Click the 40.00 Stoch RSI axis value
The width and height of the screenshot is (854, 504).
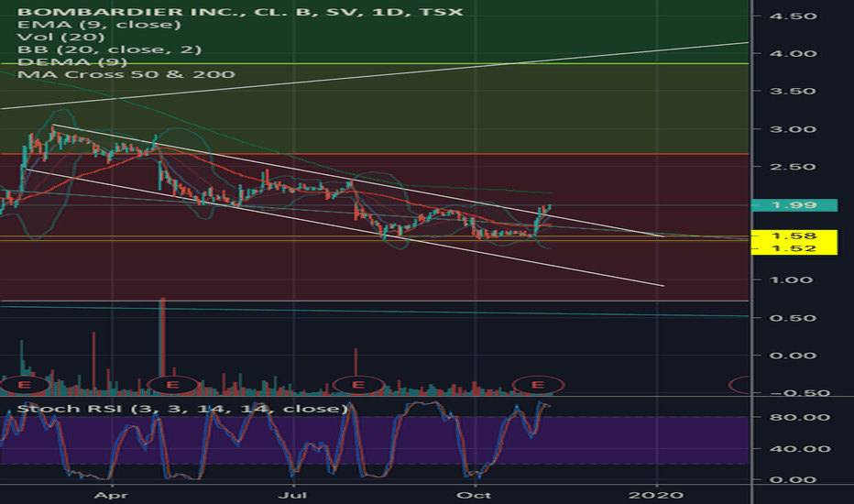[800, 449]
